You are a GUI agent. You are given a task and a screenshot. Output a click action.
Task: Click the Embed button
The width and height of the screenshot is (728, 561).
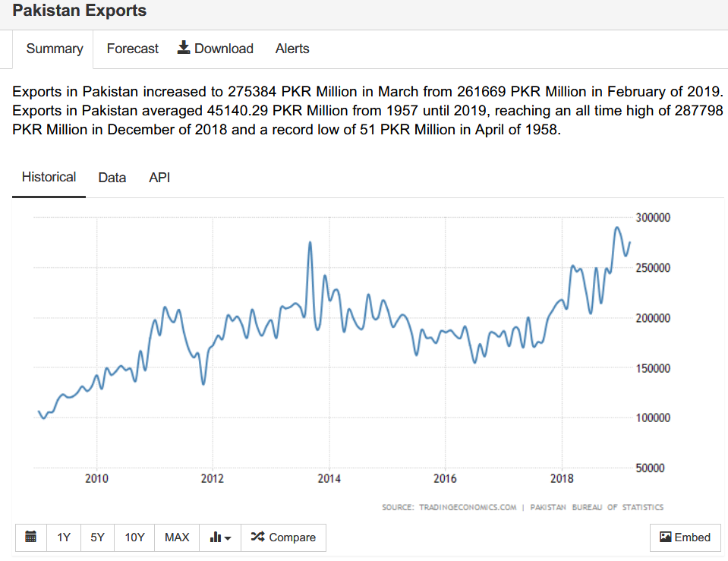685,537
